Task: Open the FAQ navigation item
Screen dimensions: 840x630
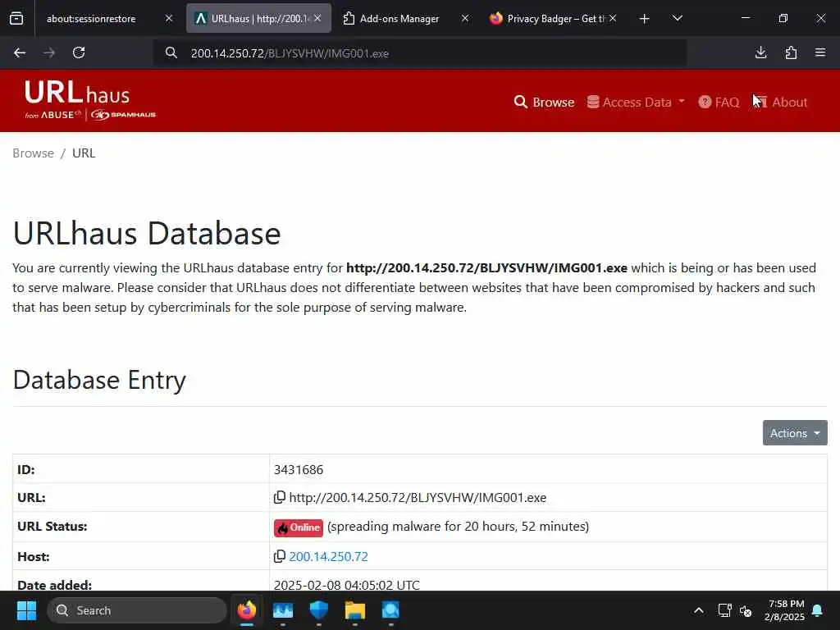Action: (x=719, y=103)
